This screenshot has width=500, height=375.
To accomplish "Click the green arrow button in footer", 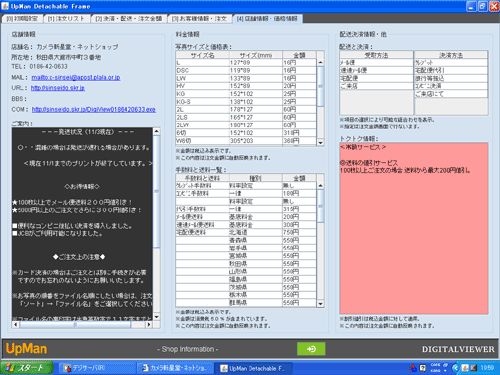I will pyautogui.click(x=311, y=349).
